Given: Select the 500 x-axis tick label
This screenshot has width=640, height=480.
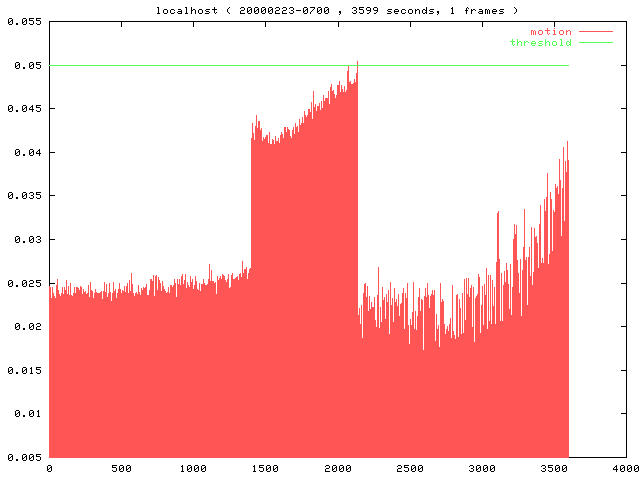Looking at the screenshot, I should (121, 468).
